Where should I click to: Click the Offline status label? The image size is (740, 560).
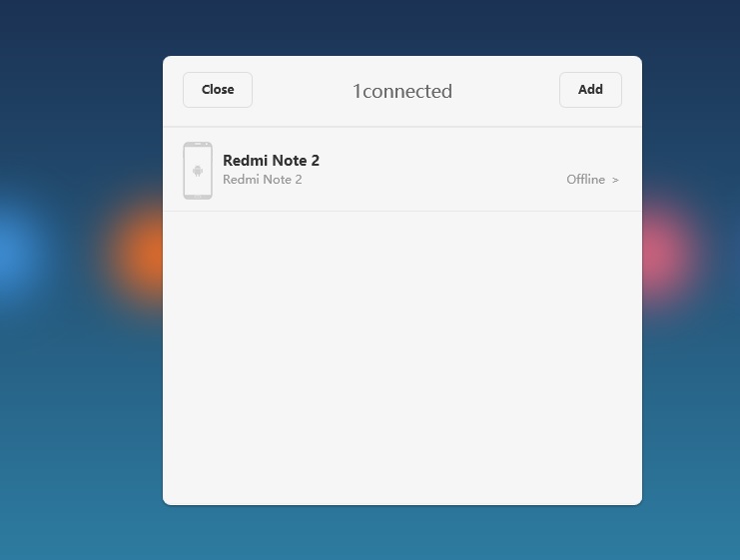pyautogui.click(x=585, y=180)
